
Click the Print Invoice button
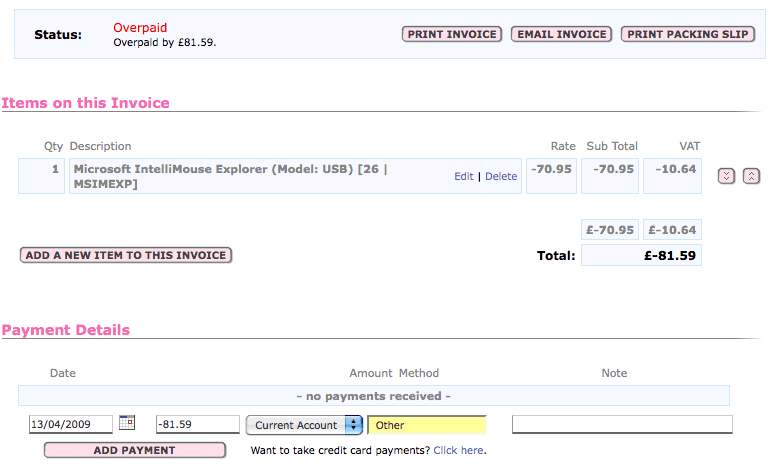click(x=452, y=34)
